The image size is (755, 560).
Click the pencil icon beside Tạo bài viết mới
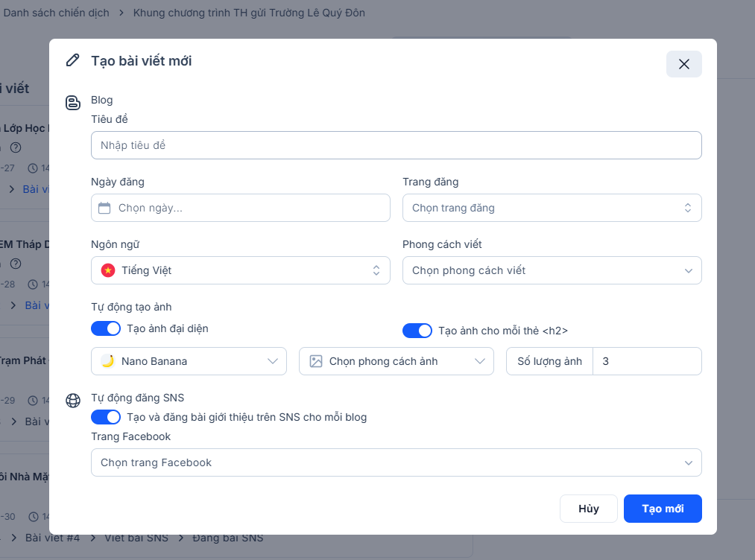tap(72, 60)
